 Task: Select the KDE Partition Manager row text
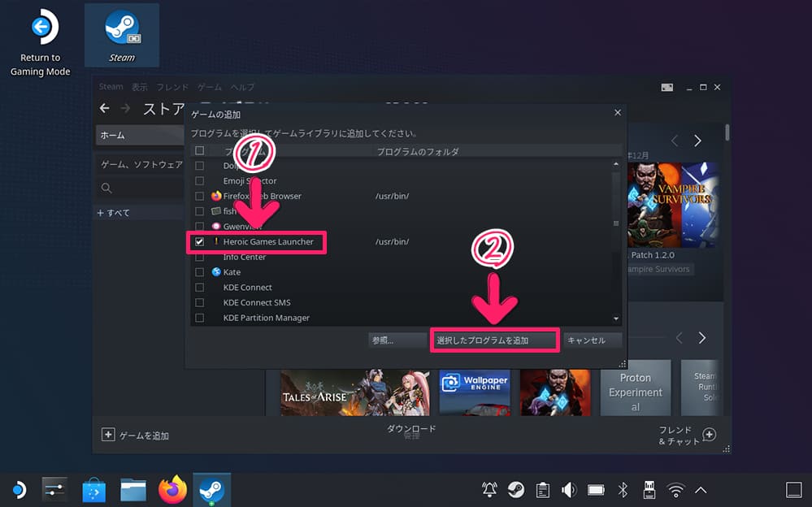click(x=266, y=318)
